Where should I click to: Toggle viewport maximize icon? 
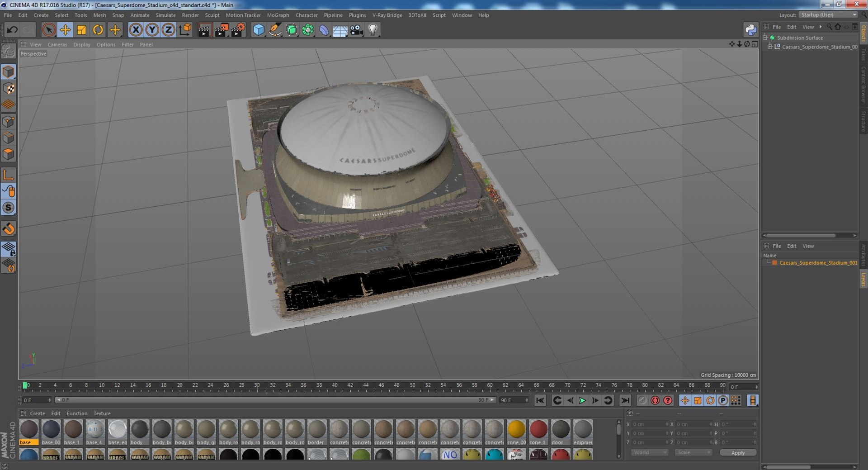tap(755, 44)
